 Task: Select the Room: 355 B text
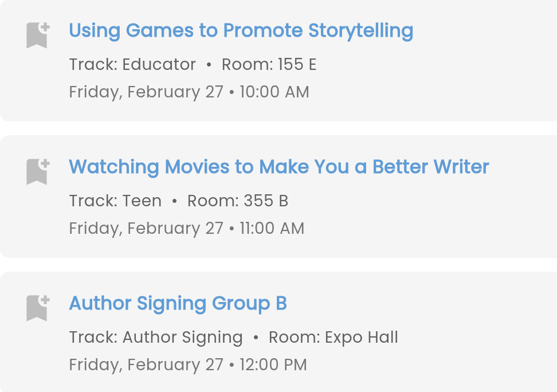237,201
